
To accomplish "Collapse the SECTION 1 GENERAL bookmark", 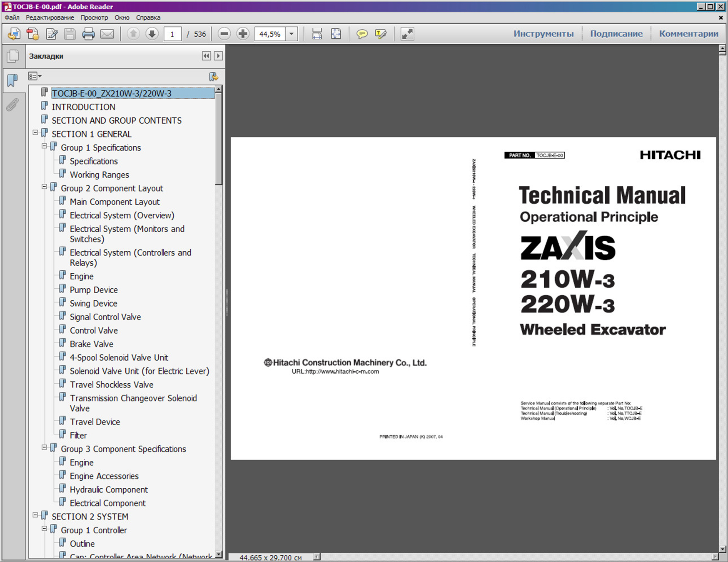I will tap(35, 133).
